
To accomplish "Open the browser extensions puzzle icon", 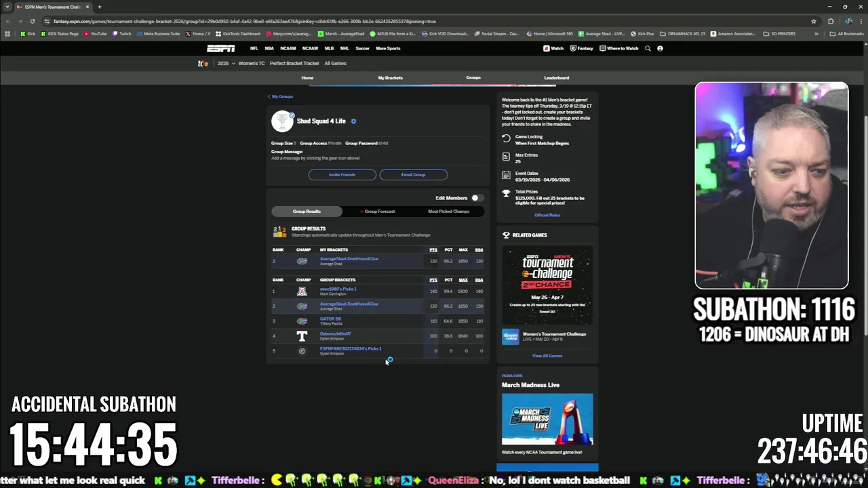I will click(830, 21).
